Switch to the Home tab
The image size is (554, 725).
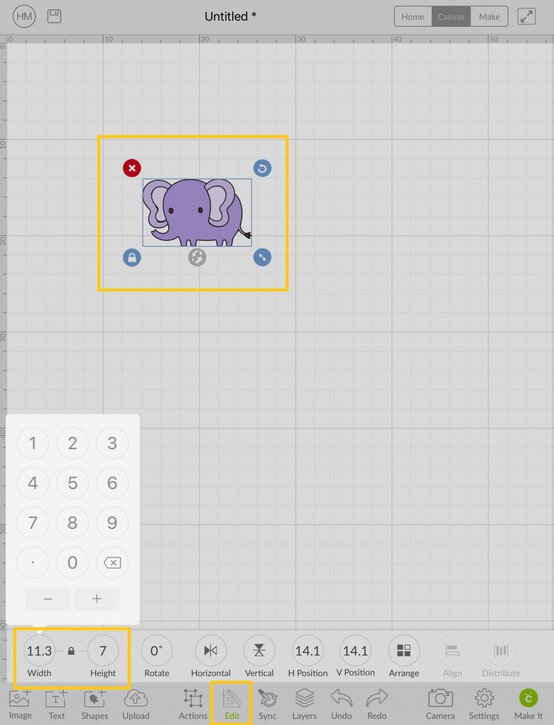coord(412,17)
